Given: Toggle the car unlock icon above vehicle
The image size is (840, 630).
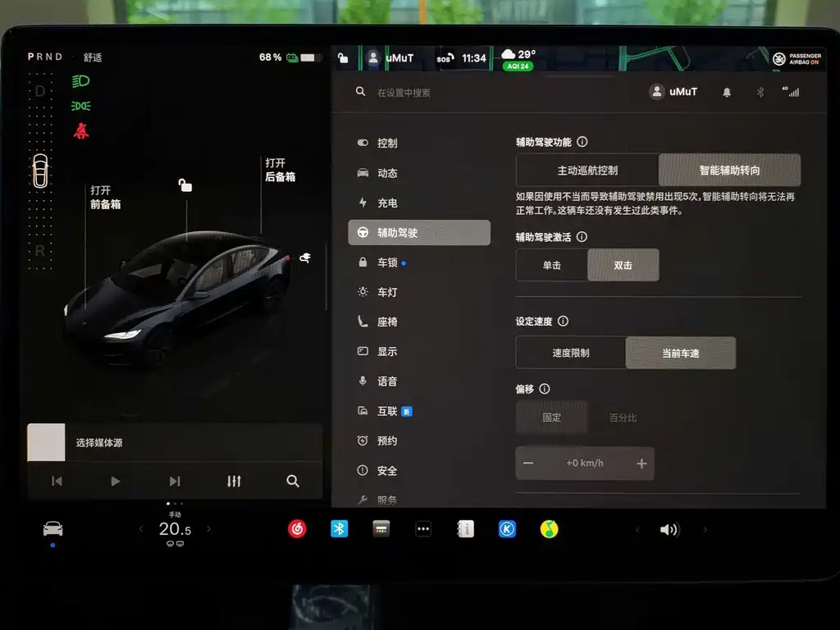Looking at the screenshot, I should click(185, 185).
